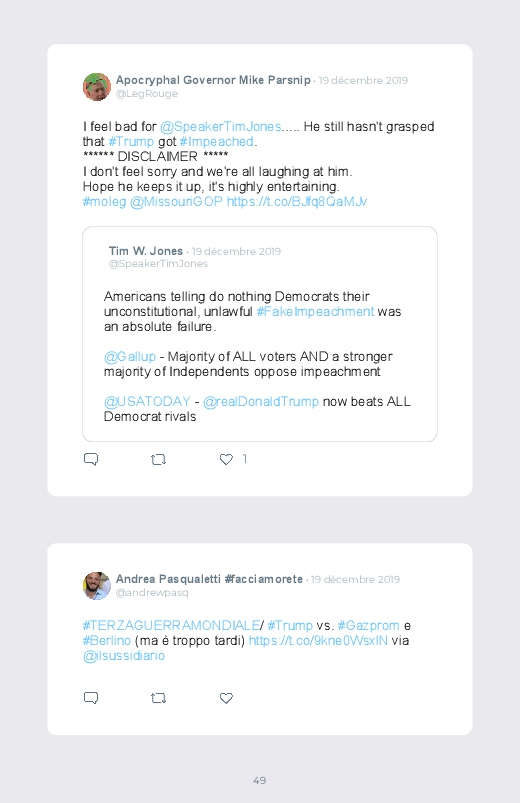This screenshot has width=520, height=803.
Task: Open the #moleg hashtag
Action: 105,202
